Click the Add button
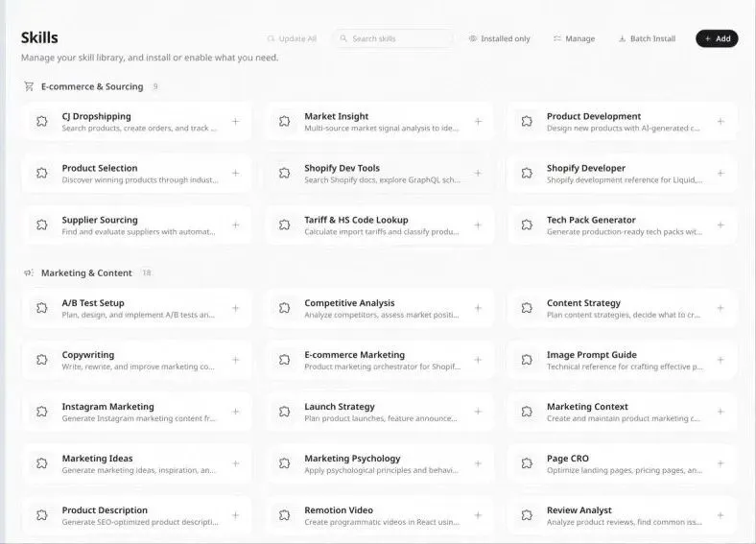The image size is (756, 544). pyautogui.click(x=717, y=38)
